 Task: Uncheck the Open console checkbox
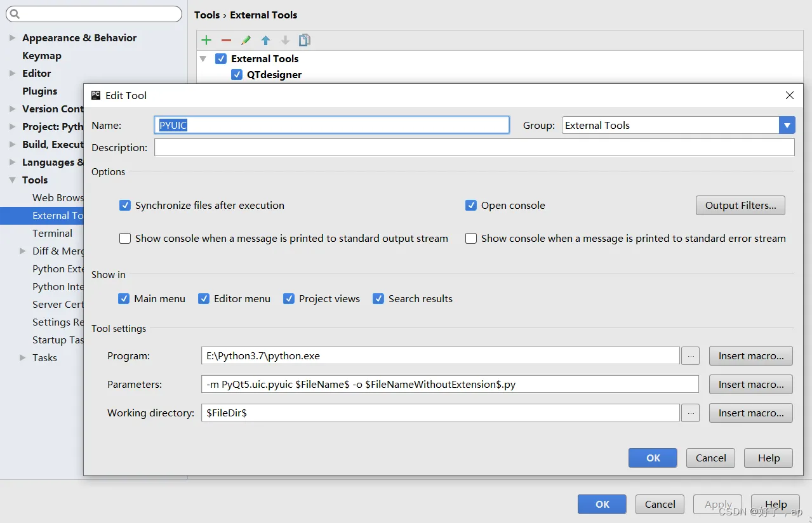(471, 206)
